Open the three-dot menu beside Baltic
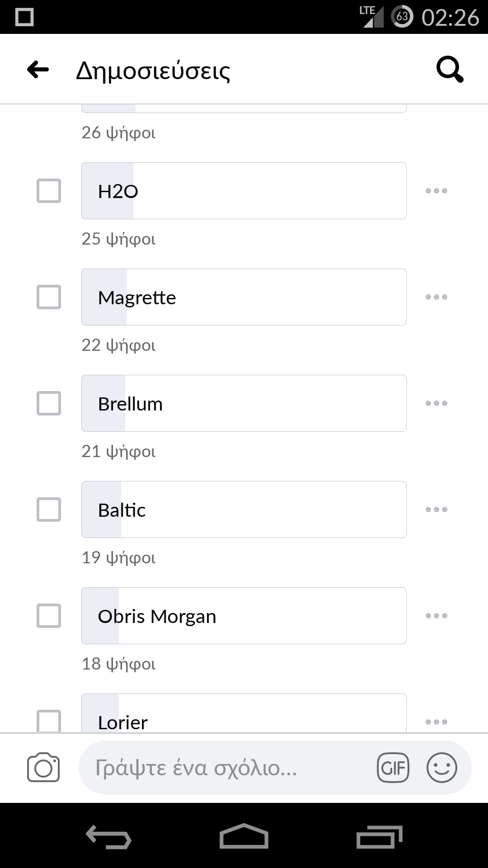The image size is (488, 868). 436,509
